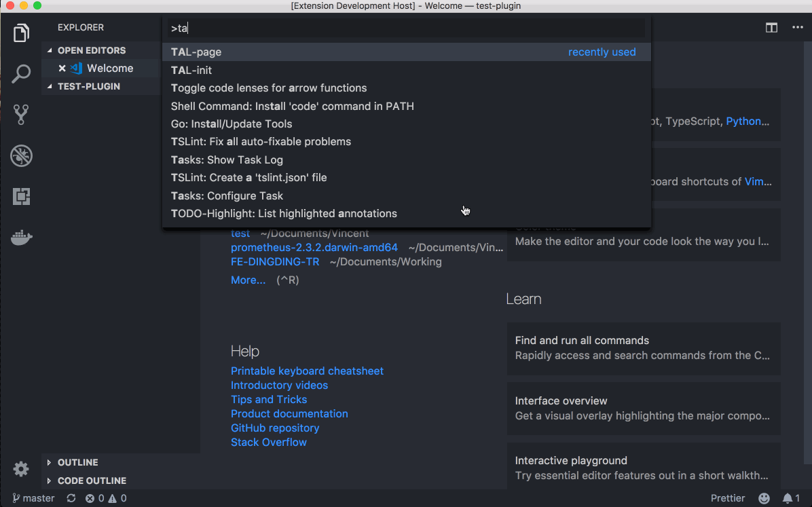Select Tasks: Show Task Log
The height and width of the screenshot is (507, 812).
pyautogui.click(x=407, y=159)
